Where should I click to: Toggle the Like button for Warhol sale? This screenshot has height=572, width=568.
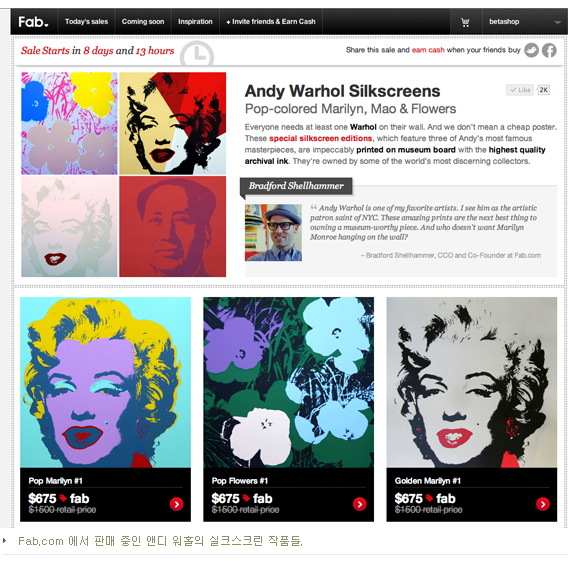point(520,90)
